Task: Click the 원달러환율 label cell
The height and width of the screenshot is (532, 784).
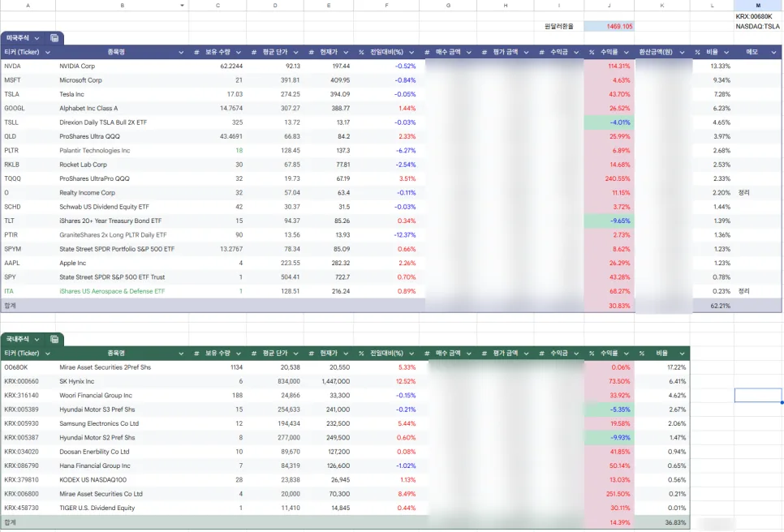Action: click(559, 27)
